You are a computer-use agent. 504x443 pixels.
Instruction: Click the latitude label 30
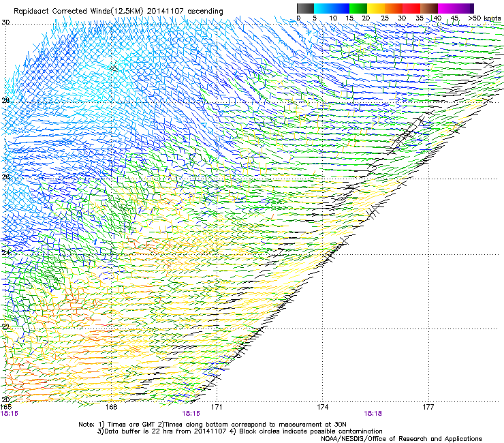point(5,22)
